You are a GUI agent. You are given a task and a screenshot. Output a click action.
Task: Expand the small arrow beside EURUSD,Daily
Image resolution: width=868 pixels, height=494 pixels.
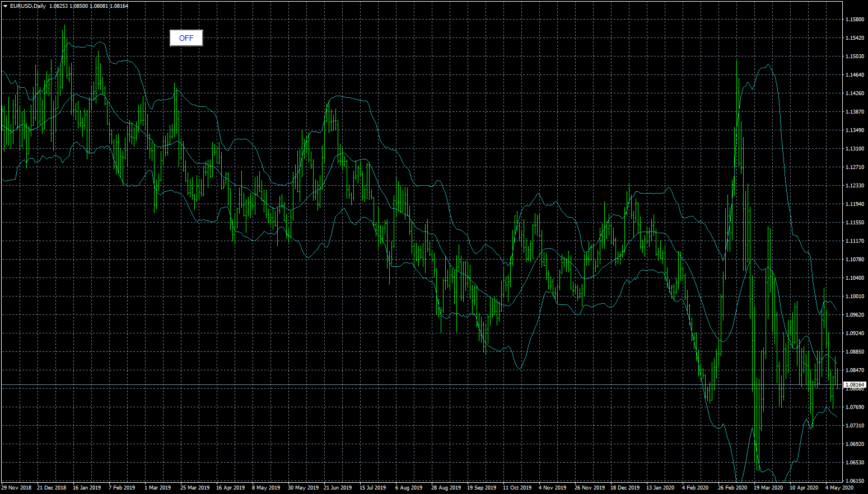5,6
